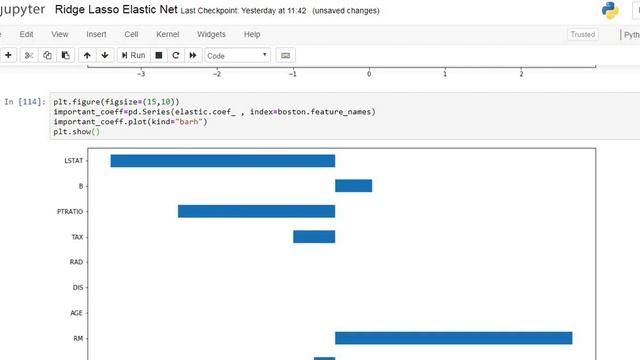The width and height of the screenshot is (640, 360).
Task: Move selected cell down arrow
Action: [x=105, y=55]
